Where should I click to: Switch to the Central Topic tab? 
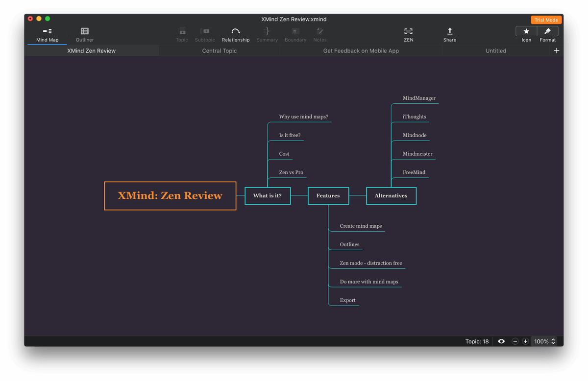pos(219,50)
